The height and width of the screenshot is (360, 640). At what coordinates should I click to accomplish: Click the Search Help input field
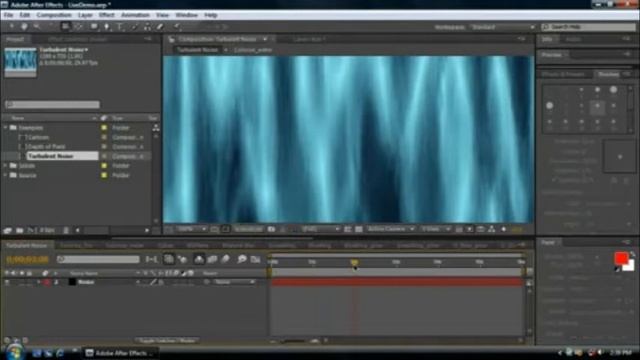pyautogui.click(x=589, y=27)
